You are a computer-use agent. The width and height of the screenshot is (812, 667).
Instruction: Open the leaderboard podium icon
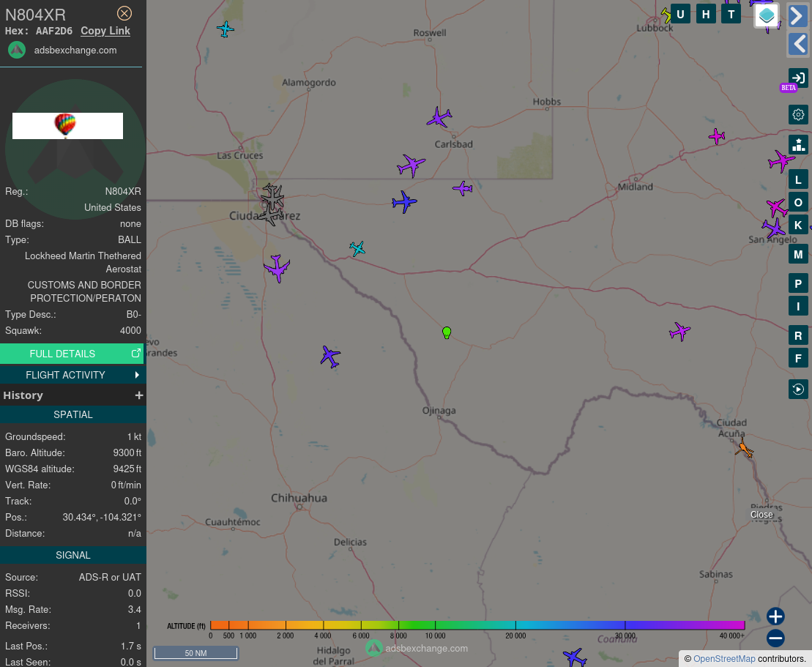tap(798, 144)
